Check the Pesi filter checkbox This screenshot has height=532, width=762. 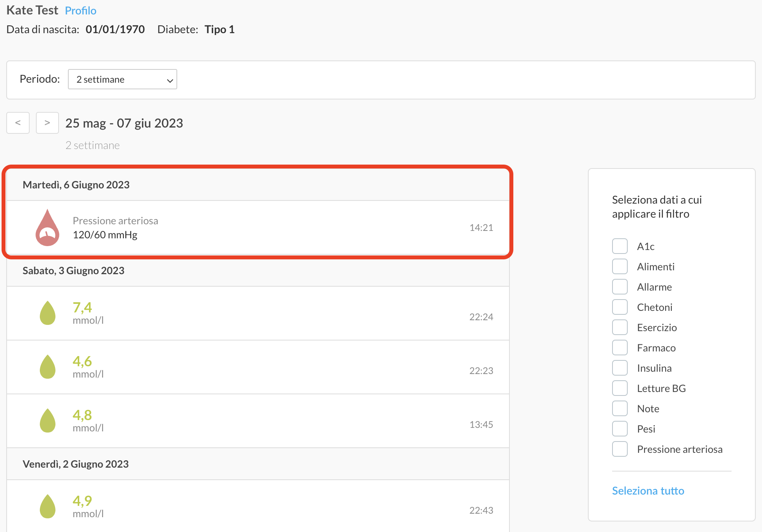[620, 429]
